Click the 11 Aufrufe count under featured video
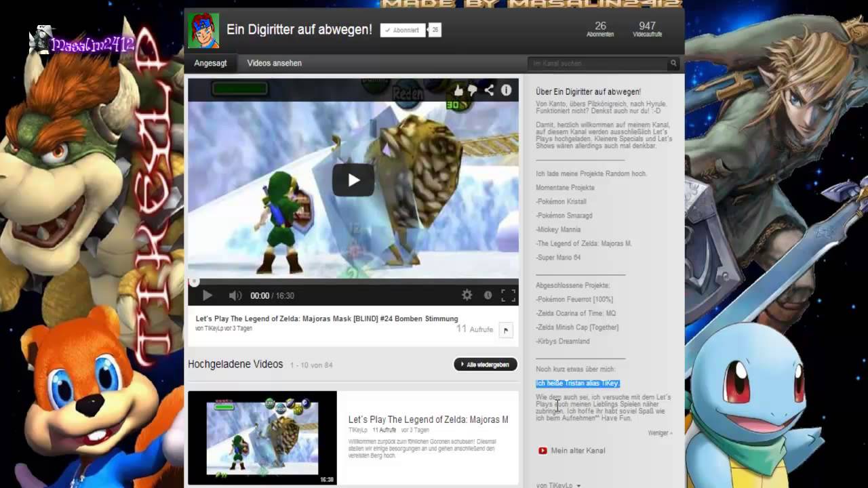 pos(474,329)
